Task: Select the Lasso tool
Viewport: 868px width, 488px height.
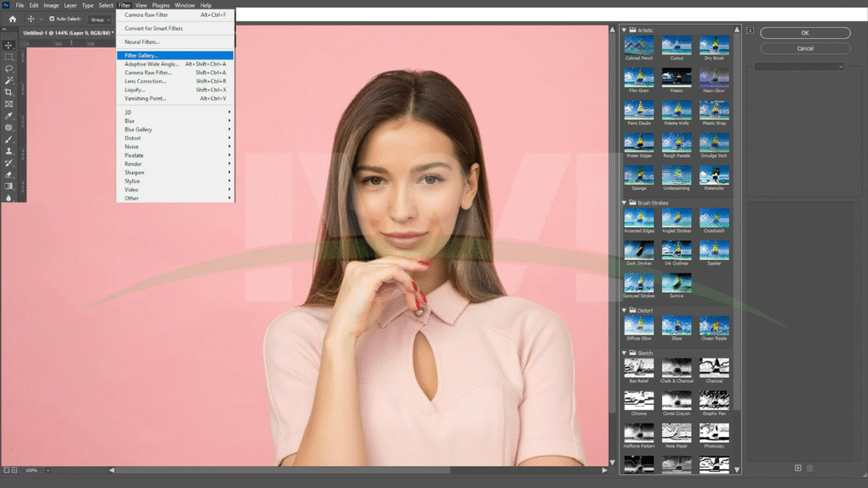Action: (x=8, y=69)
